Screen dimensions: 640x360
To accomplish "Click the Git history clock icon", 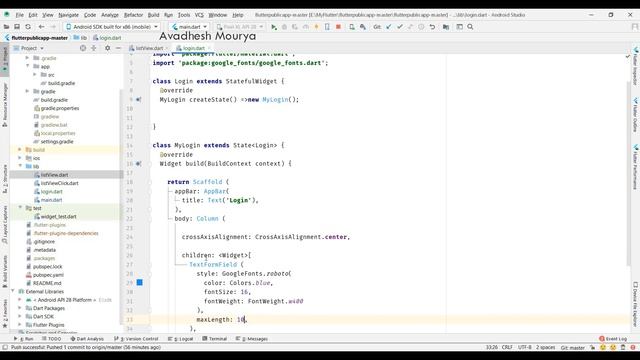I will click(421, 27).
